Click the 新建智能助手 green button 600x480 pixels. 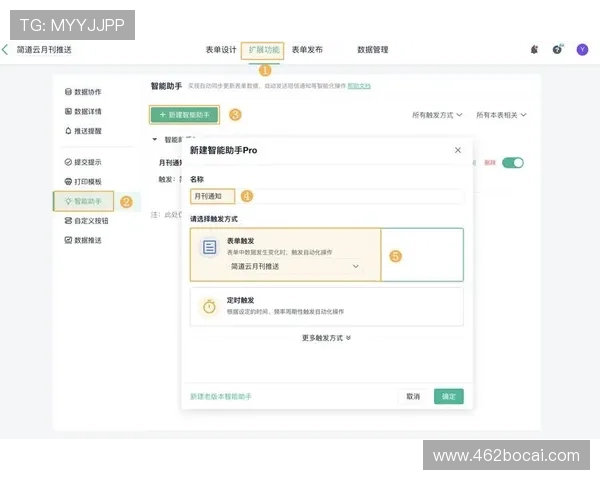click(184, 115)
